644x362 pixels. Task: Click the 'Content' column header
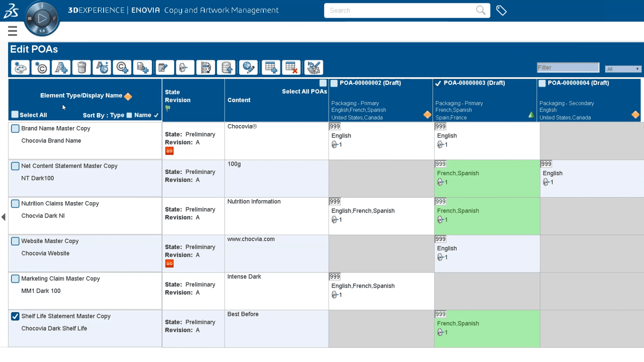coord(239,100)
